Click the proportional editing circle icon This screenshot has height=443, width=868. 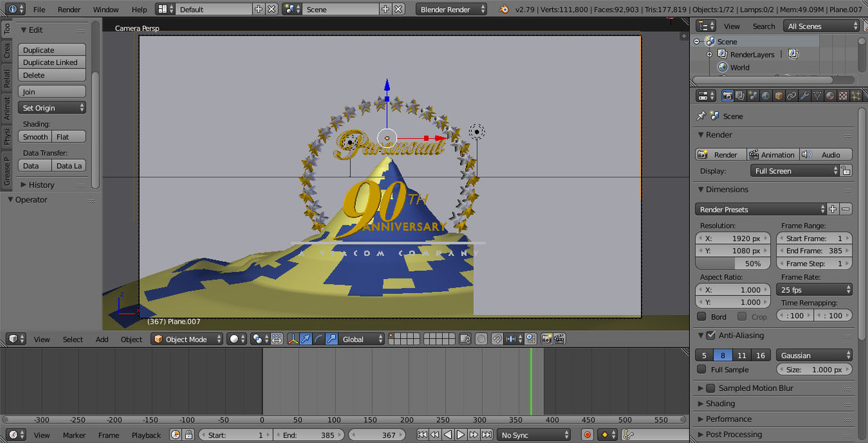pos(481,339)
